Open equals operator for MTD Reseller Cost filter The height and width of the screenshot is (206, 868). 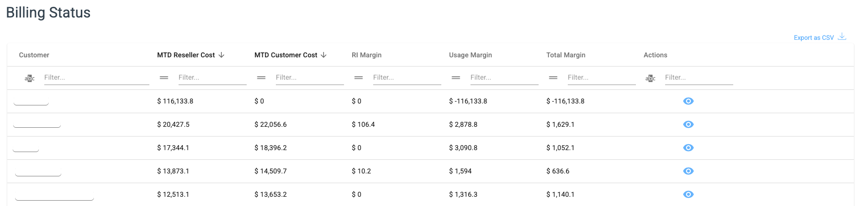tap(164, 78)
